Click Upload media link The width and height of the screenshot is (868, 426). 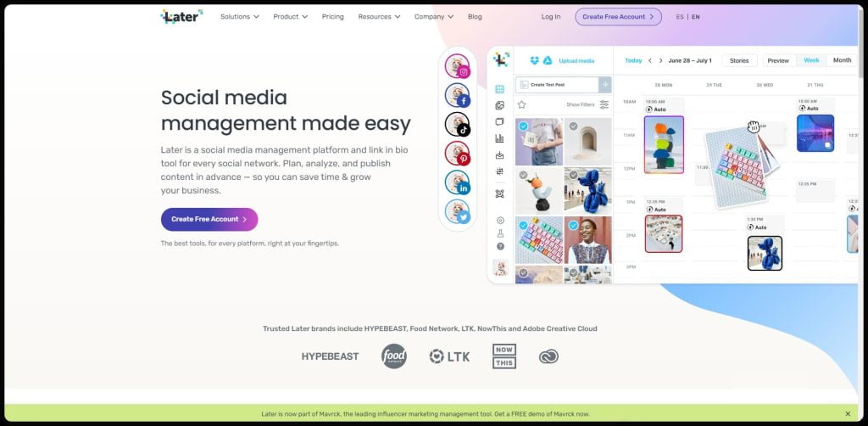(576, 61)
